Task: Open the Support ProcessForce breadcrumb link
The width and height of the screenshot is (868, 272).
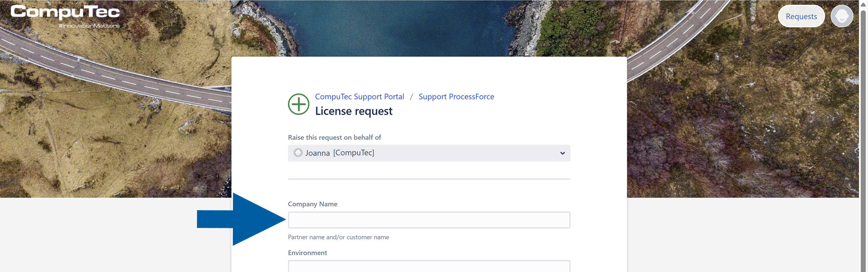Action: click(x=456, y=97)
